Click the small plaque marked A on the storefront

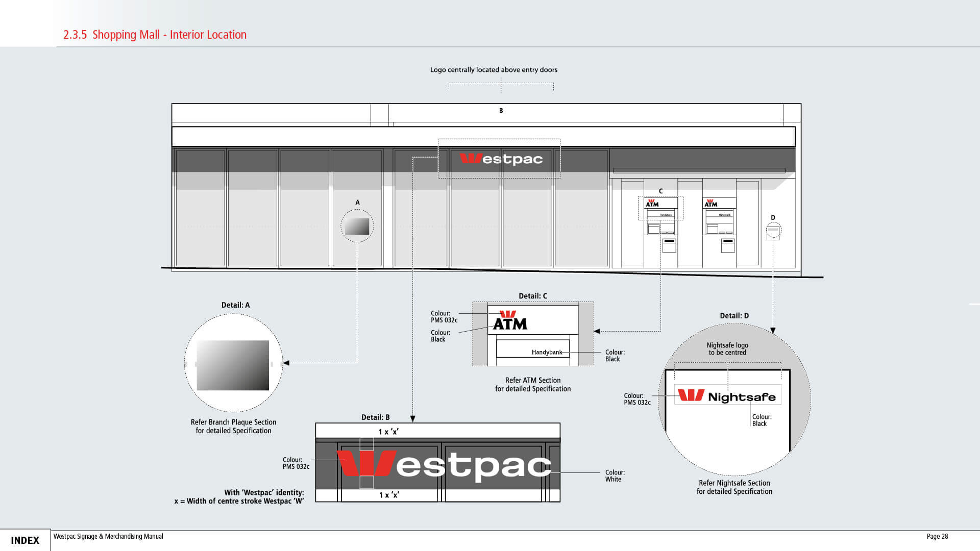point(357,226)
